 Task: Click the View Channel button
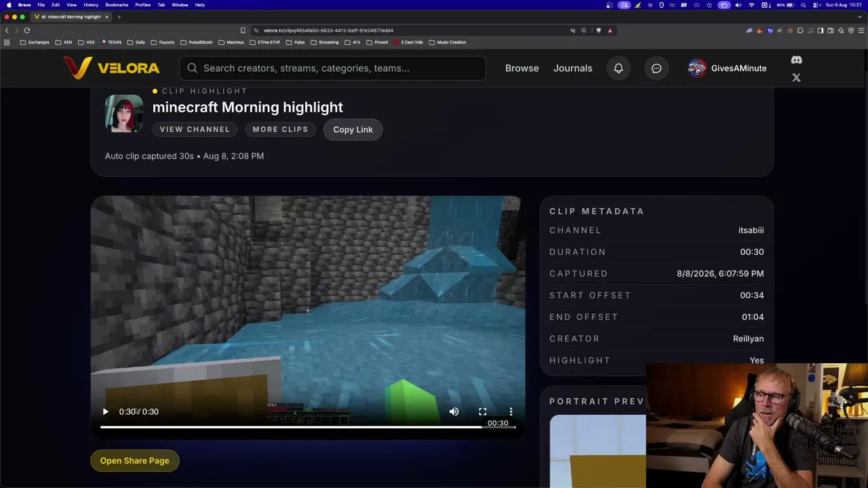[x=195, y=129]
